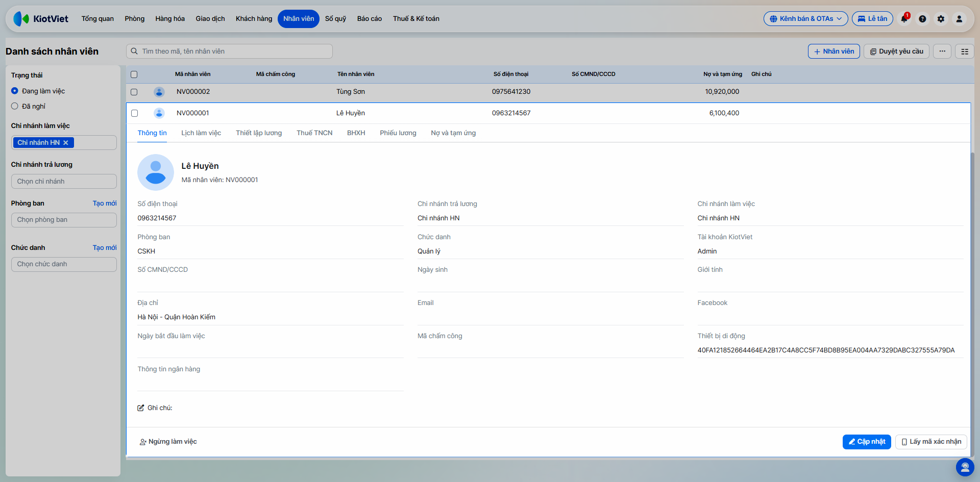Viewport: 980px width, 482px height.
Task: Click the Lễ tân button
Action: (873, 19)
